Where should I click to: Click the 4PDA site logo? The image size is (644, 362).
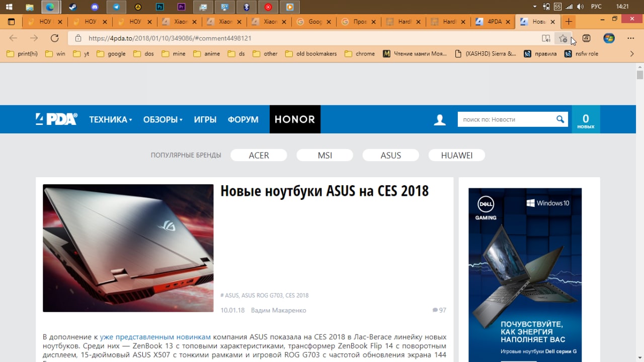pos(56,119)
